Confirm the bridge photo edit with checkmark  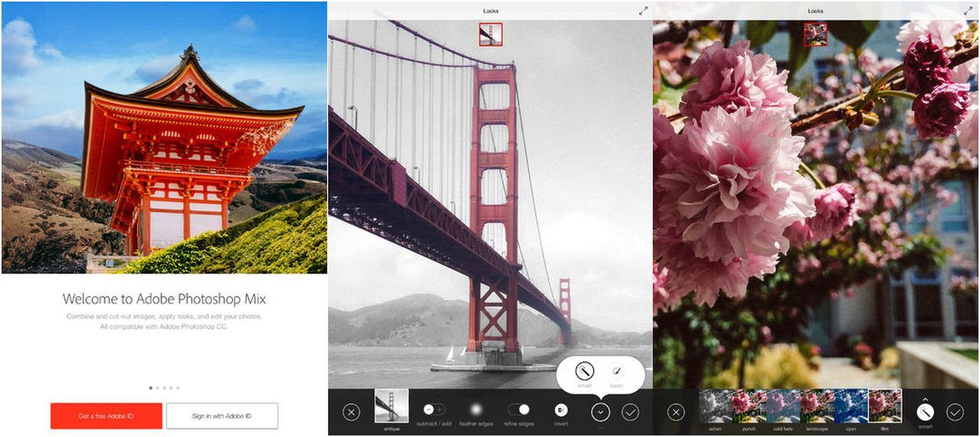click(x=630, y=413)
